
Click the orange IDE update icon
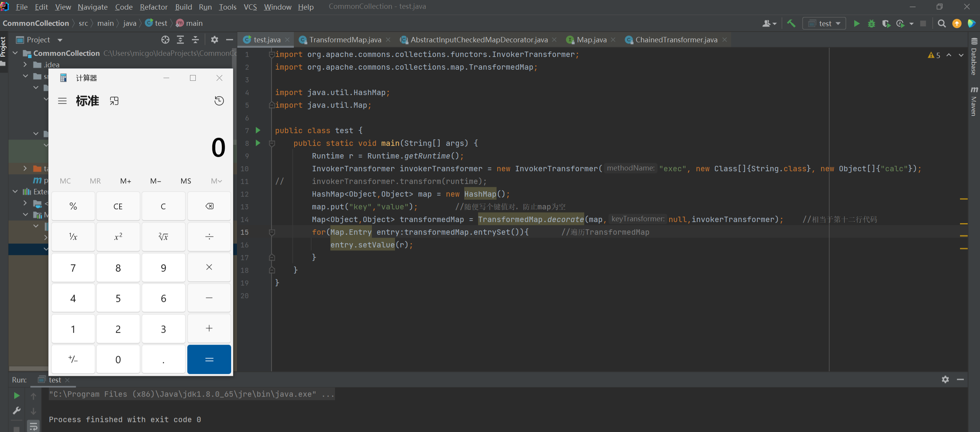[957, 23]
